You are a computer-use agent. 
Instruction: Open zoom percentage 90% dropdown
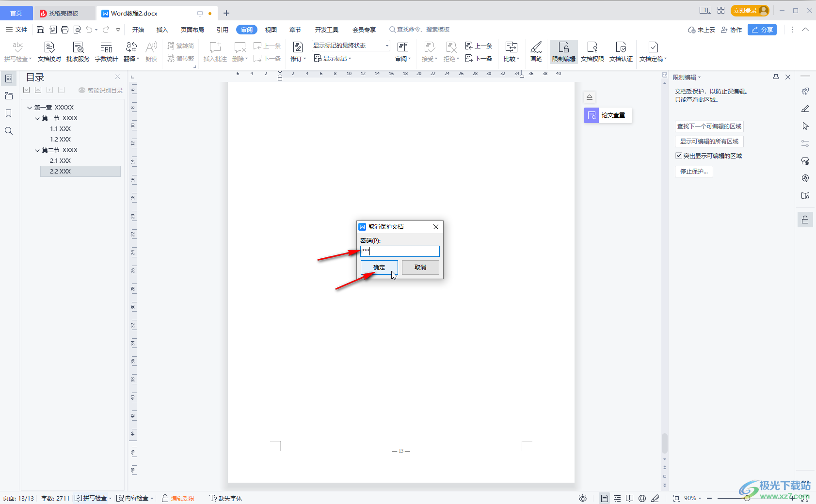[692, 498]
